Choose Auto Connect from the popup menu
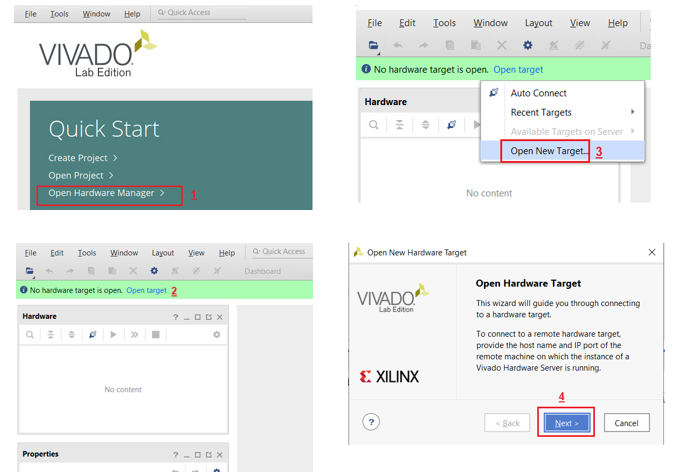The image size is (684, 474). (x=538, y=93)
